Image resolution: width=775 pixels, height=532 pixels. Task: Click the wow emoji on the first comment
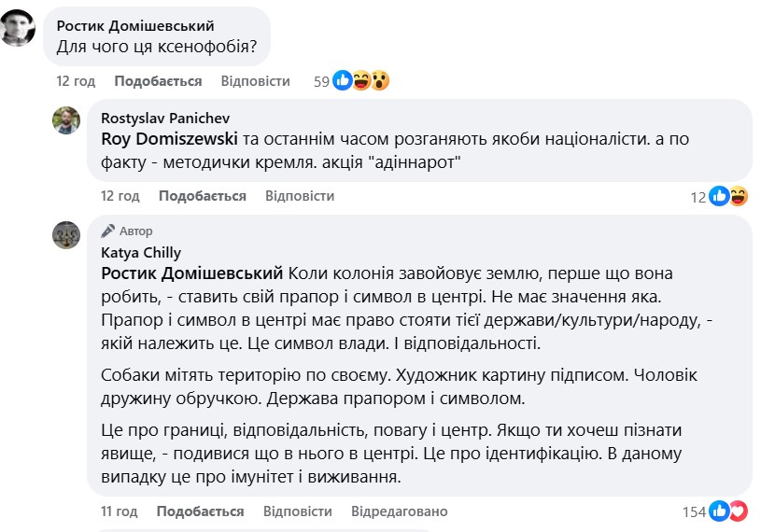tap(379, 81)
